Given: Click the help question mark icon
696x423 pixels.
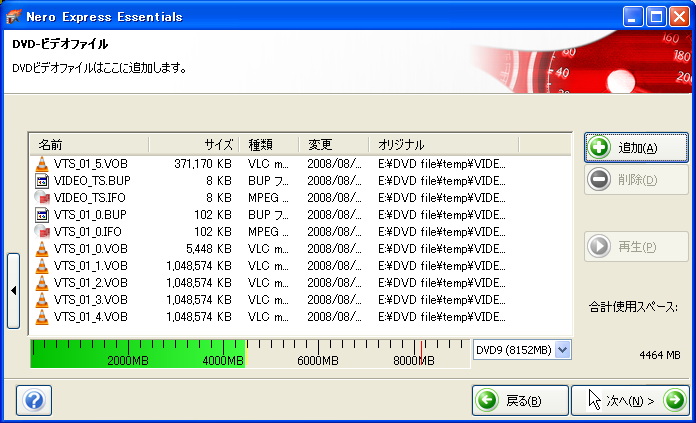Looking at the screenshot, I should coord(33,401).
